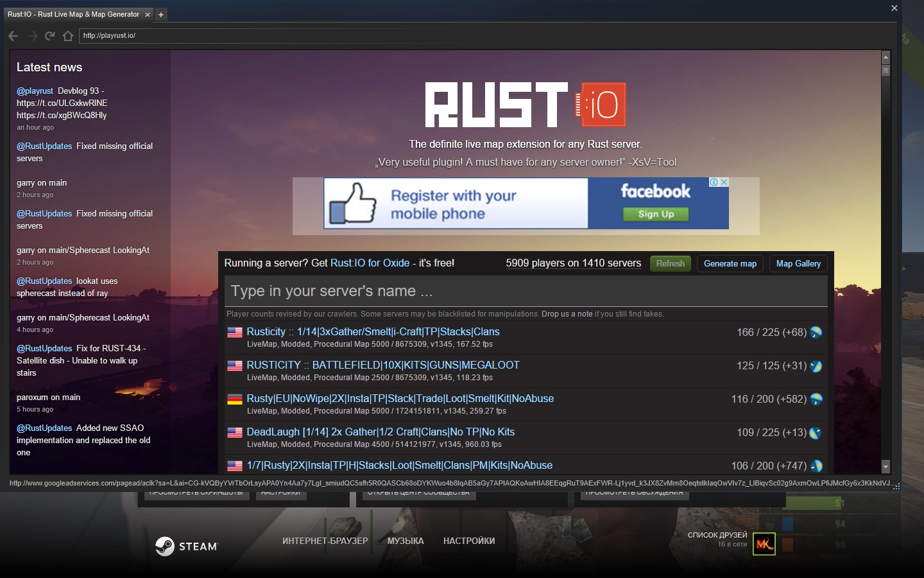Open the DeadLaugh [1/14] server link
924x578 pixels.
[x=381, y=432]
